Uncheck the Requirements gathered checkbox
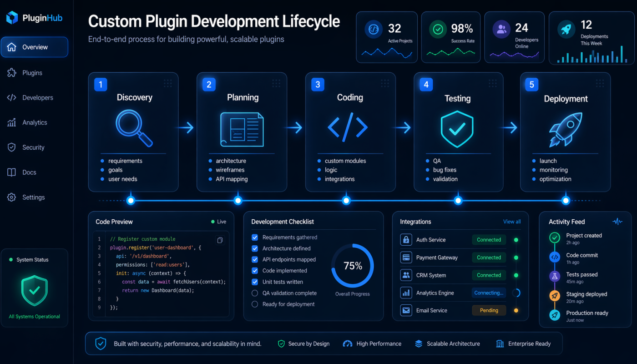Screen dimensions: 637x364 [255, 237]
